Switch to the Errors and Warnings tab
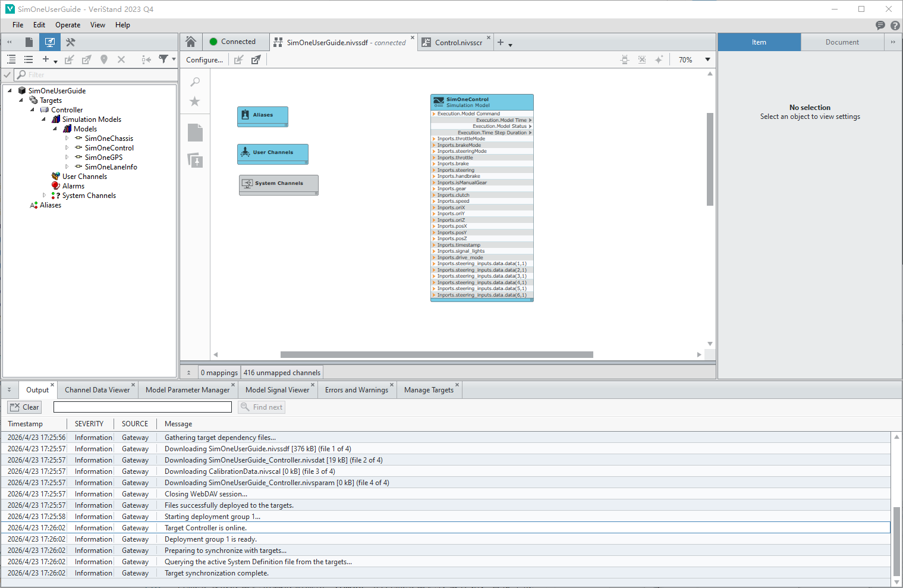The image size is (903, 588). click(357, 390)
